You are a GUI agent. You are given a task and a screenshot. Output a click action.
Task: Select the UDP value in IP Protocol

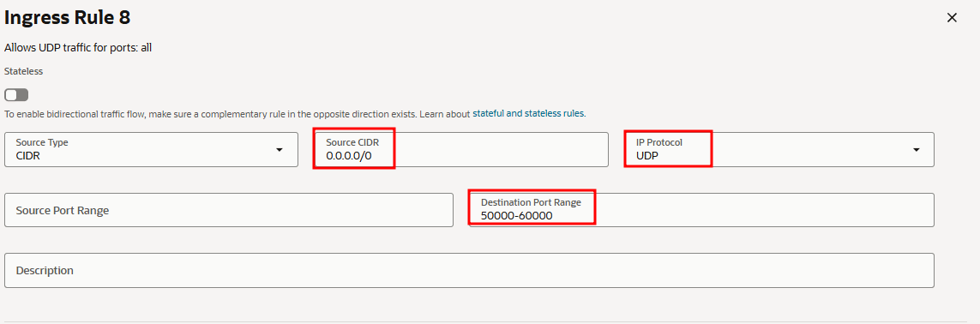[647, 155]
